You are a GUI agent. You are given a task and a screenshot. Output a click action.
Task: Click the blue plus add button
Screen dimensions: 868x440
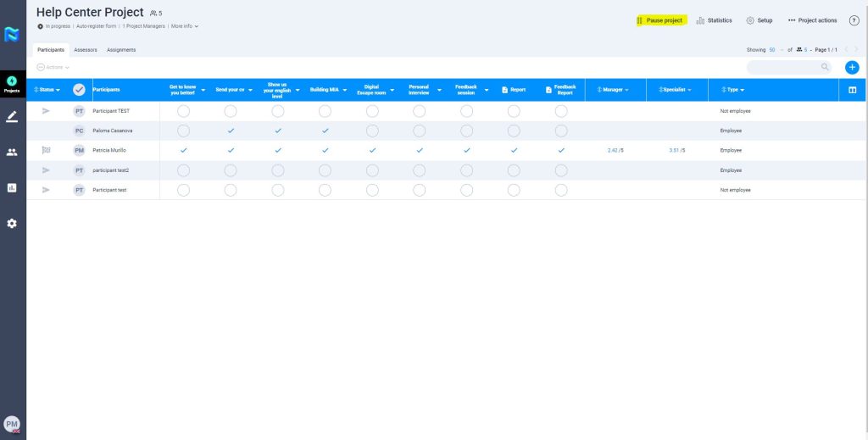(852, 67)
